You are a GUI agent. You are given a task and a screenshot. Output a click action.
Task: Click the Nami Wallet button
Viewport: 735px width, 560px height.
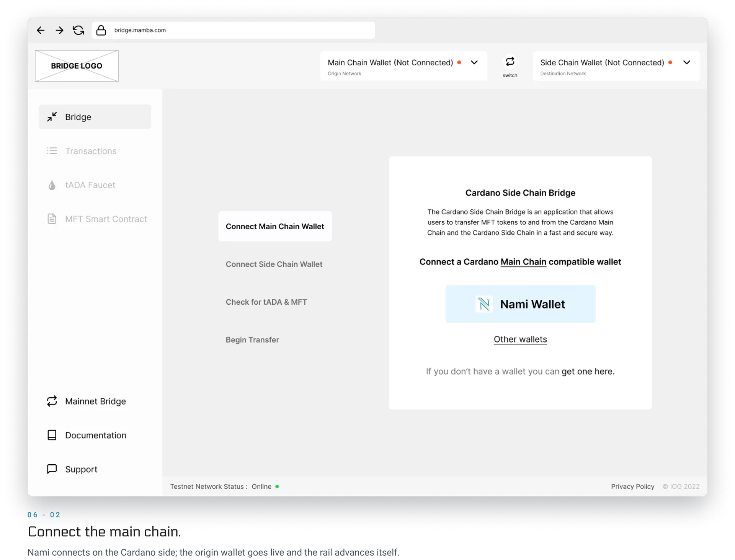click(x=520, y=304)
